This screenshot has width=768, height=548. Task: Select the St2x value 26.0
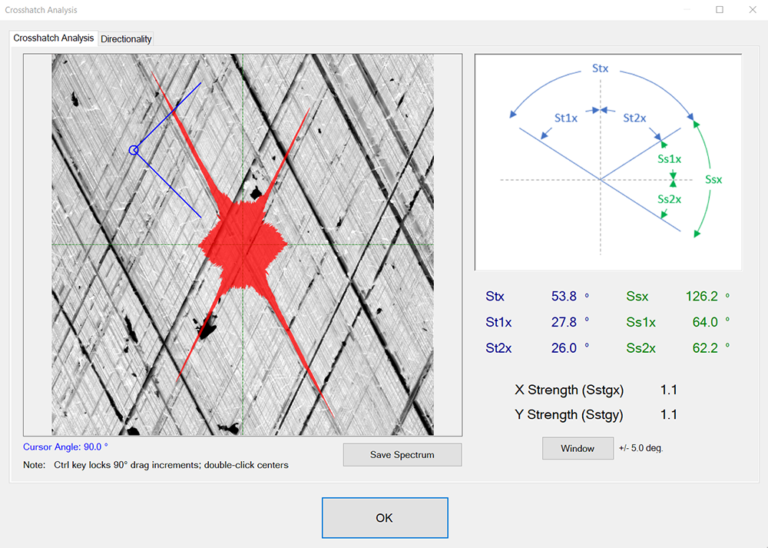(x=565, y=347)
